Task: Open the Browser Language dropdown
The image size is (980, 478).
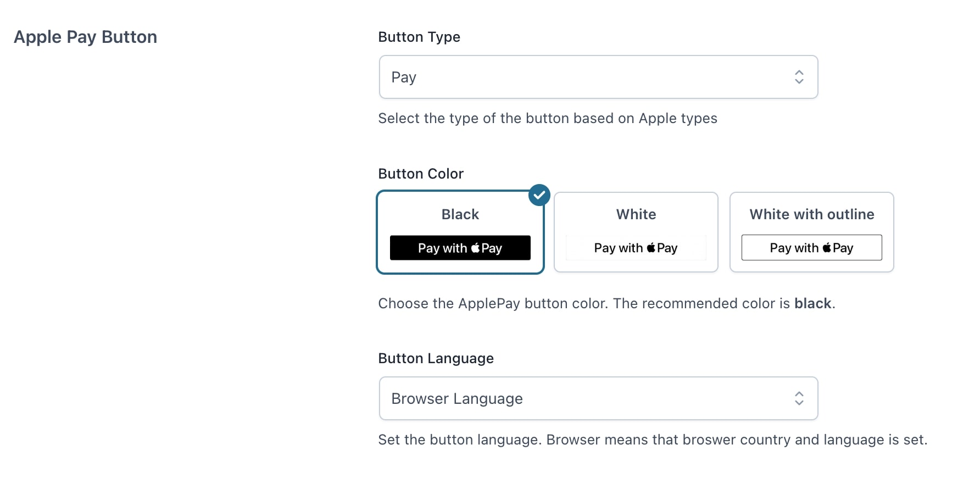Action: 599,398
